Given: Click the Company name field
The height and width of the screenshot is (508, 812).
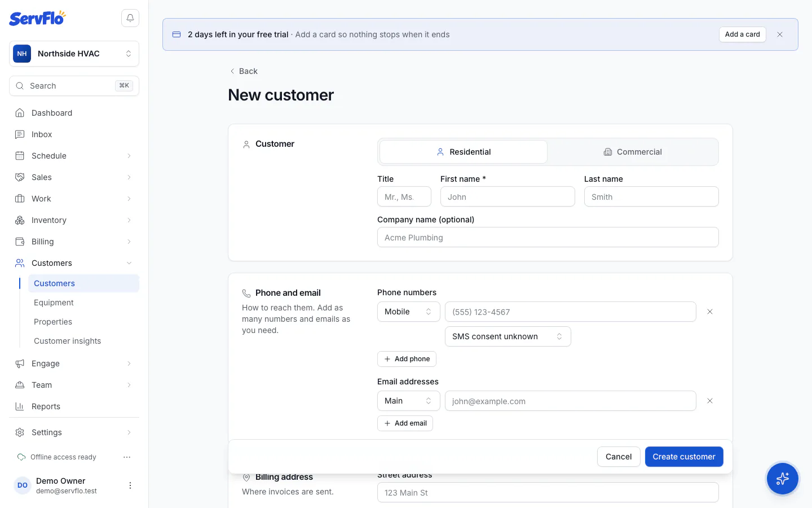Looking at the screenshot, I should tap(548, 237).
